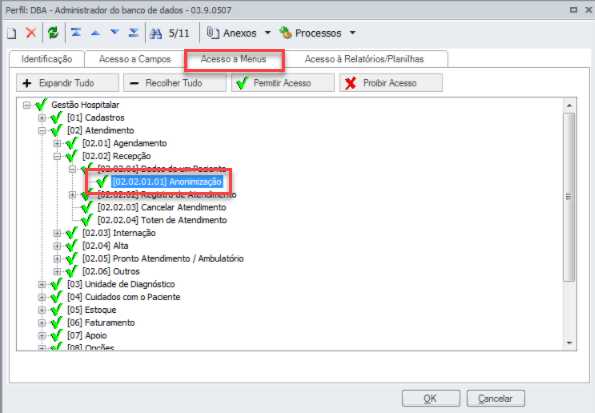This screenshot has height=413, width=595.
Task: Click the New record page icon
Action: pyautogui.click(x=12, y=33)
